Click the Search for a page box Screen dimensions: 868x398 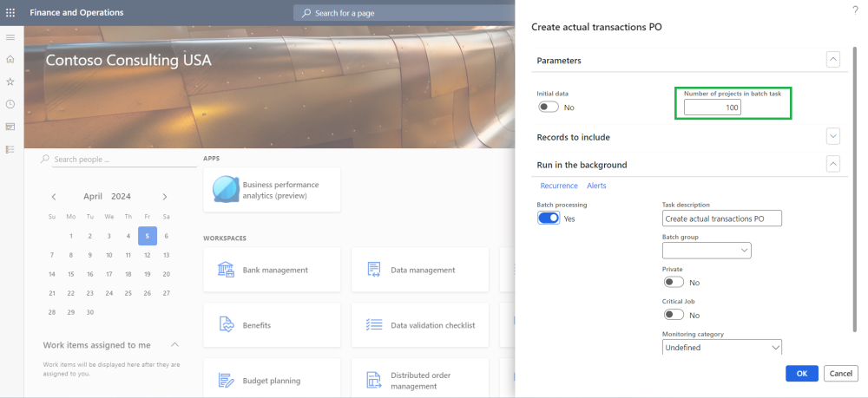(x=404, y=13)
